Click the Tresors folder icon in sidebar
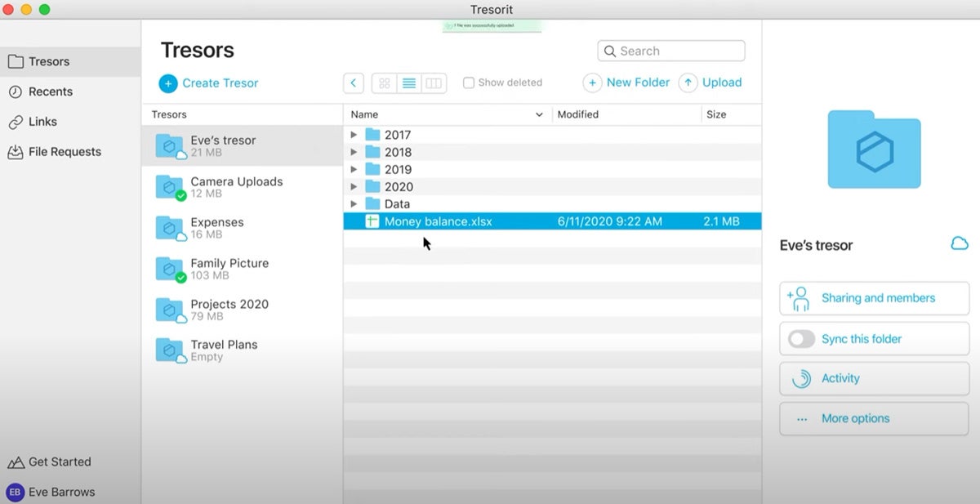 click(x=16, y=61)
